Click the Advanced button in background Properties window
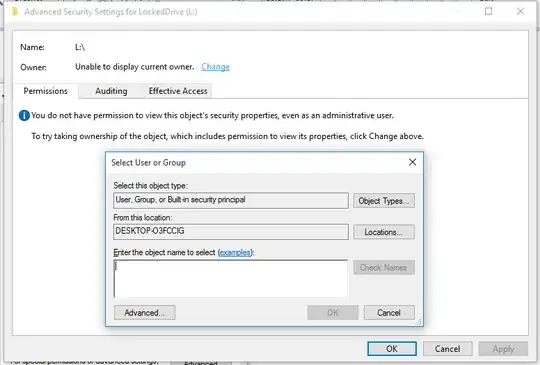540x365 pixels. coord(201,363)
